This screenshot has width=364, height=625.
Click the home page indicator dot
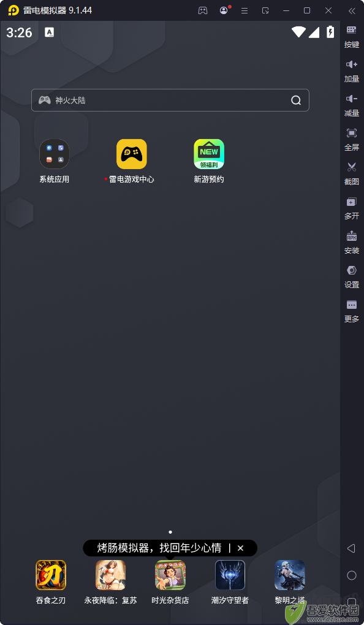point(170,532)
